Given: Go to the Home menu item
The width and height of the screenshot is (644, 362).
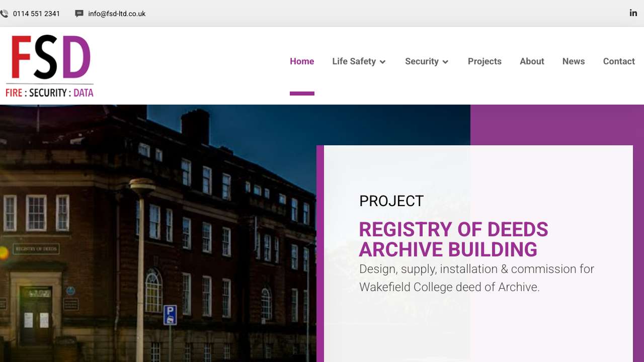Looking at the screenshot, I should click(x=302, y=61).
